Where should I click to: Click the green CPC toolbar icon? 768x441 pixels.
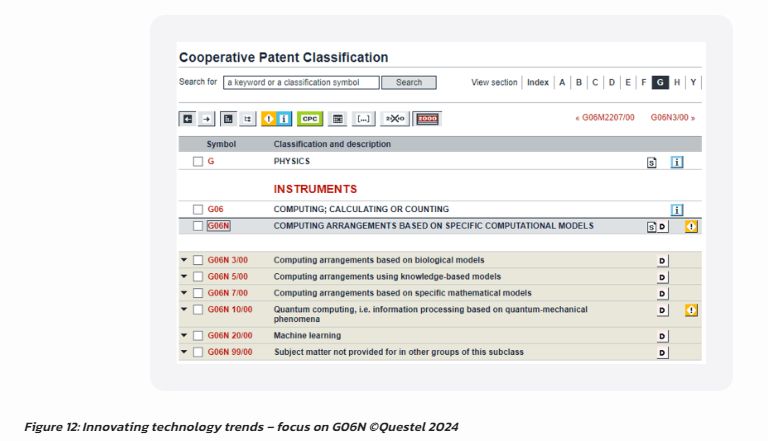[310, 119]
